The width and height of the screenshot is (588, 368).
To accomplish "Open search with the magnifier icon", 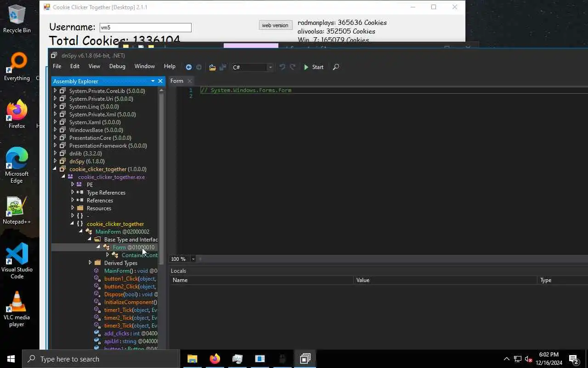I will click(x=336, y=67).
